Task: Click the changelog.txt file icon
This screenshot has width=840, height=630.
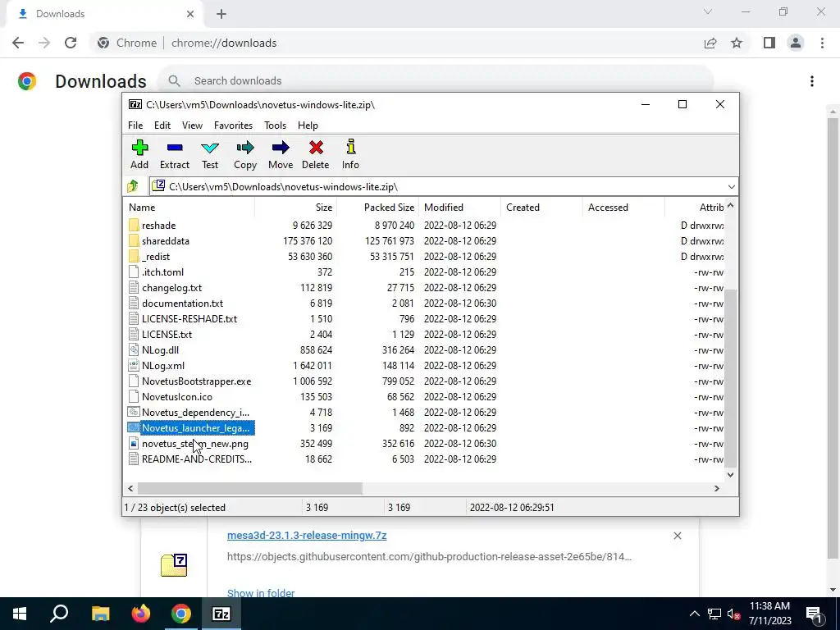Action: pos(134,288)
